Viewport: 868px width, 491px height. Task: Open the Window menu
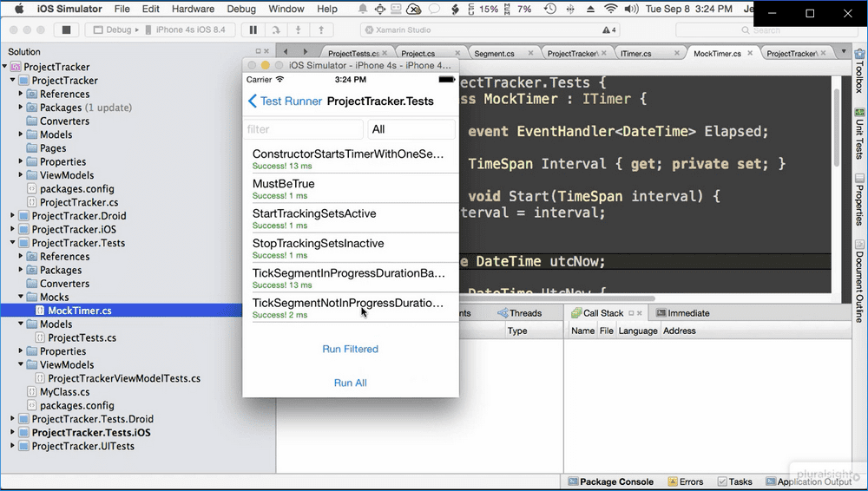click(x=286, y=9)
